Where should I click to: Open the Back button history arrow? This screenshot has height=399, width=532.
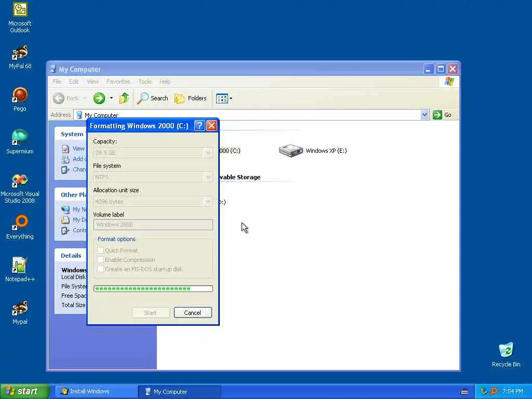(85, 98)
